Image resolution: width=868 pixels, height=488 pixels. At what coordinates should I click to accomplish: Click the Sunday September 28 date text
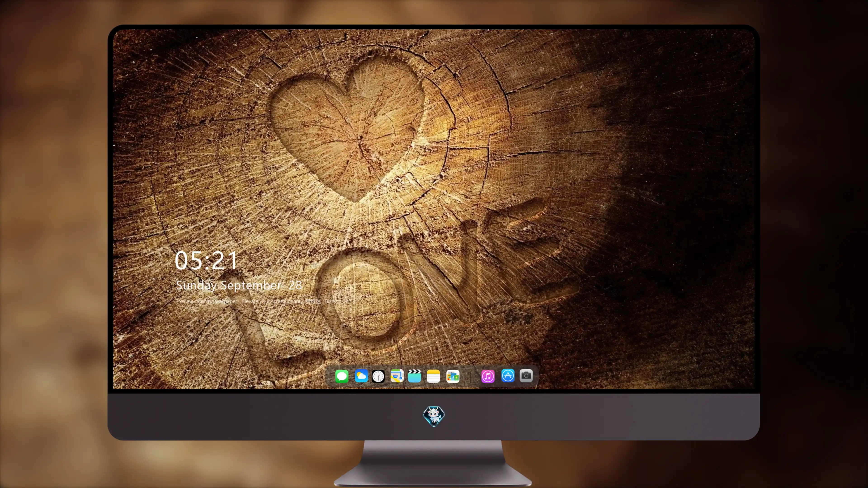(x=239, y=285)
